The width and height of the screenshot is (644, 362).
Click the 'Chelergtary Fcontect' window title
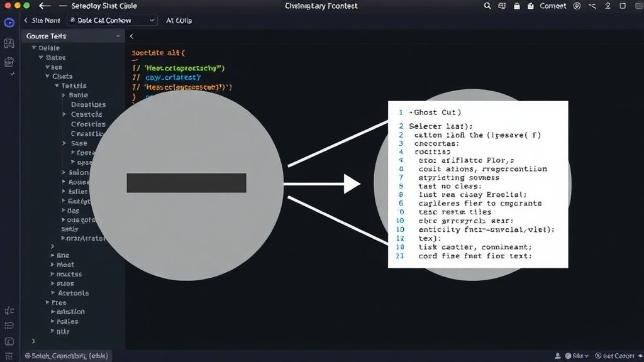click(x=321, y=6)
